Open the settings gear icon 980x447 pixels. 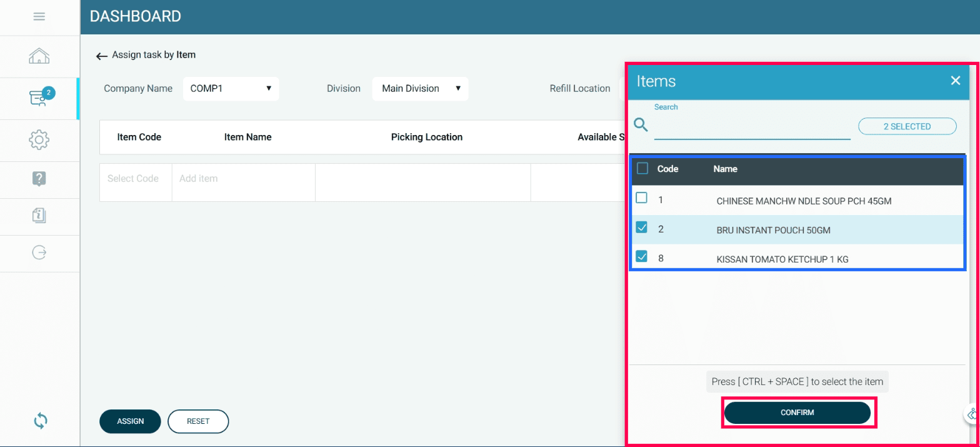pos(39,139)
